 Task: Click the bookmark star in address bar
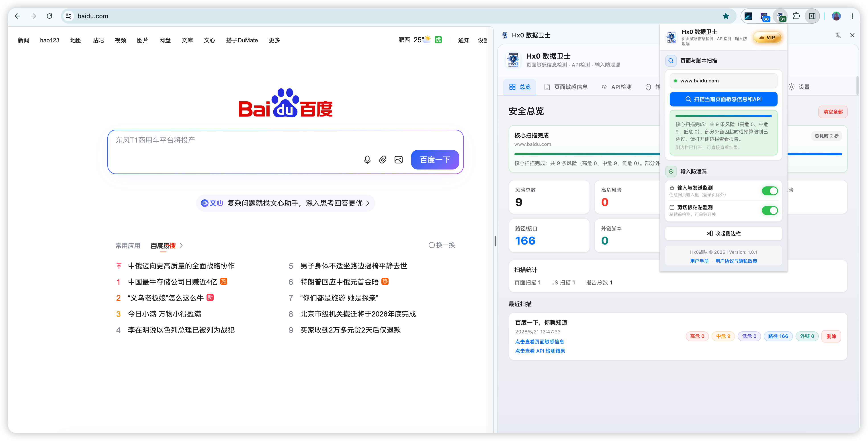coord(725,16)
